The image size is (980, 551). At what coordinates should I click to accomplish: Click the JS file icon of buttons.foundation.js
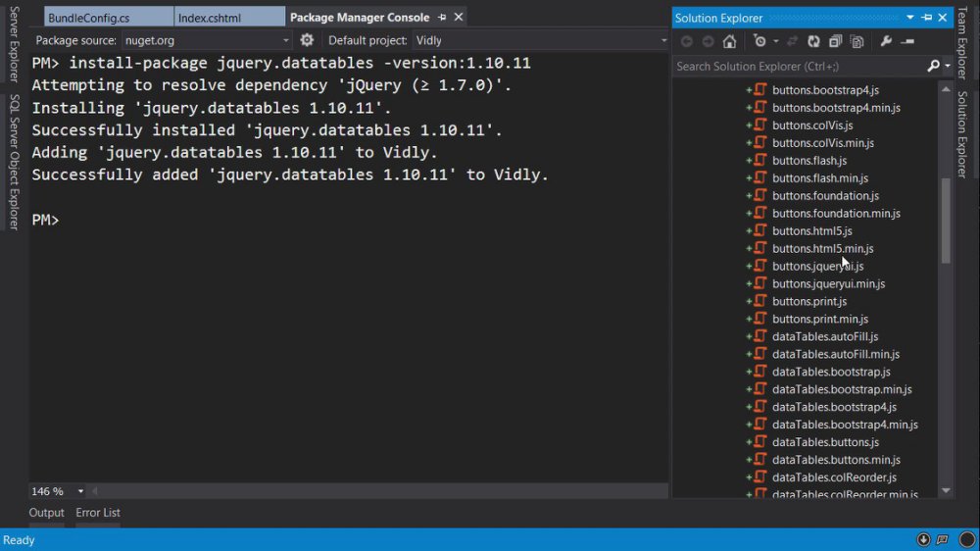760,195
